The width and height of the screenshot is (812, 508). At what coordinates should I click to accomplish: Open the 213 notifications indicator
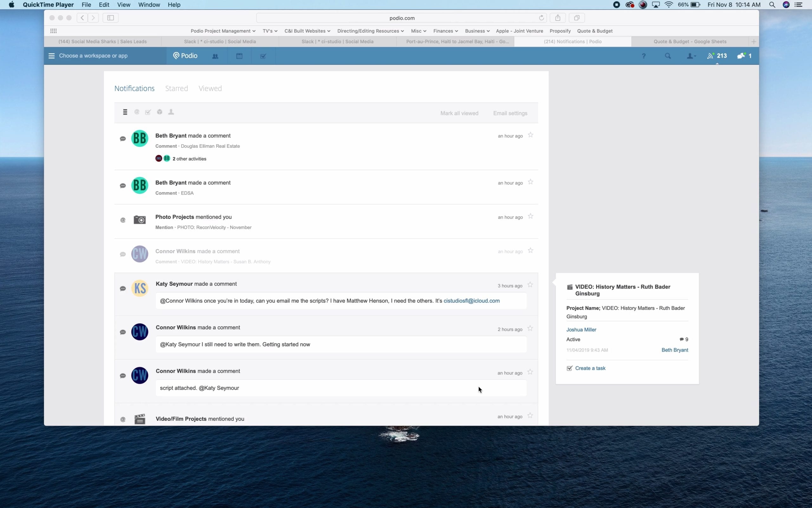[717, 56]
